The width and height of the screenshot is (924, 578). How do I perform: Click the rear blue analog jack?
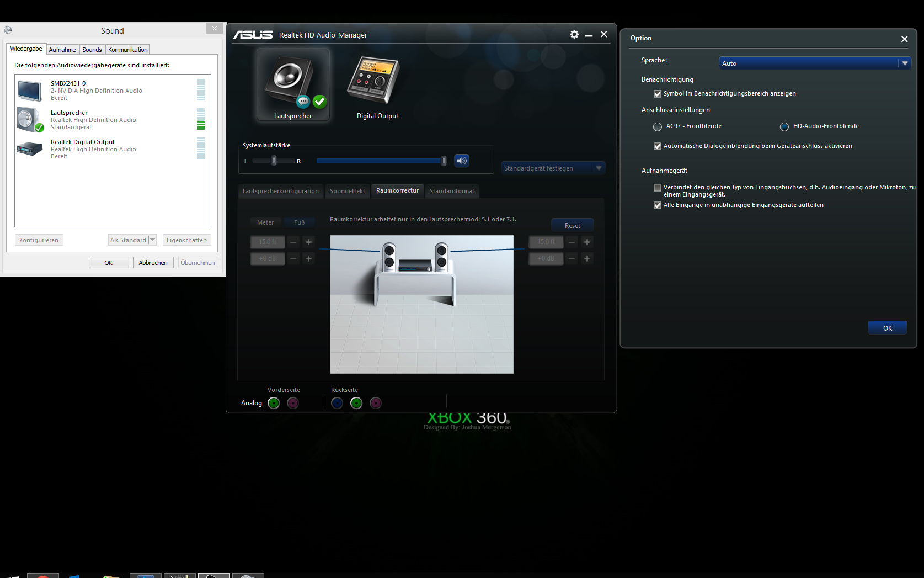click(x=337, y=403)
